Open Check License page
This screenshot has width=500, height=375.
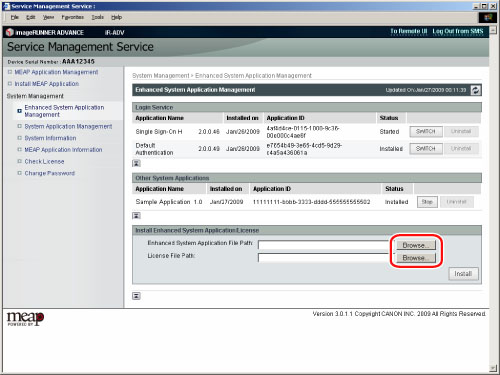pos(44,161)
